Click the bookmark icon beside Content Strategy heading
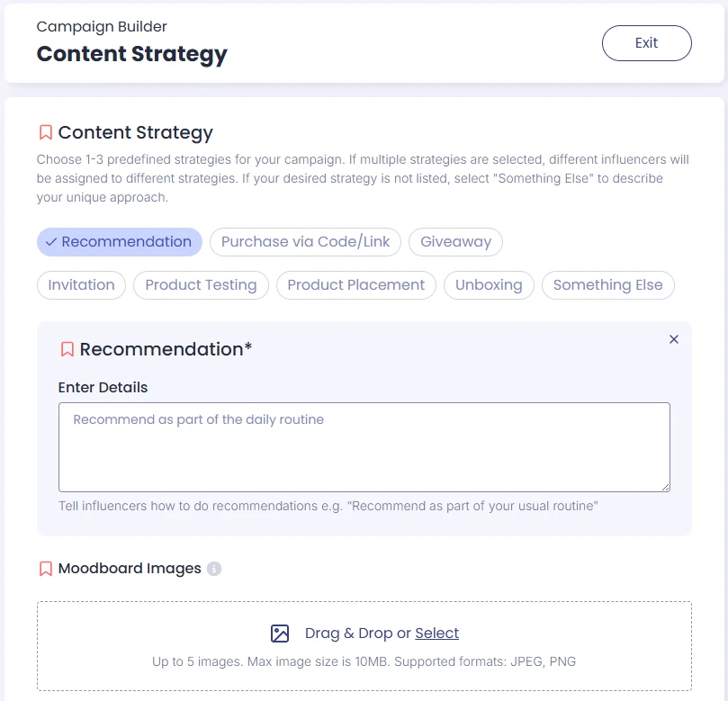Viewport: 728px width, 701px height. pos(46,132)
